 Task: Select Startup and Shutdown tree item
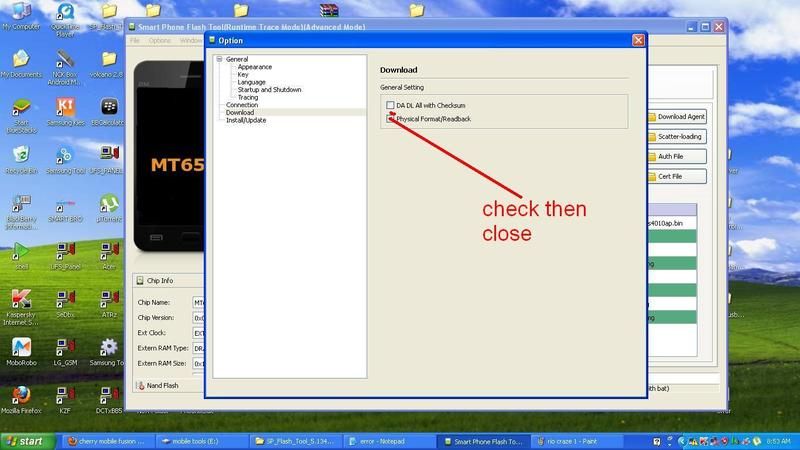pos(269,90)
